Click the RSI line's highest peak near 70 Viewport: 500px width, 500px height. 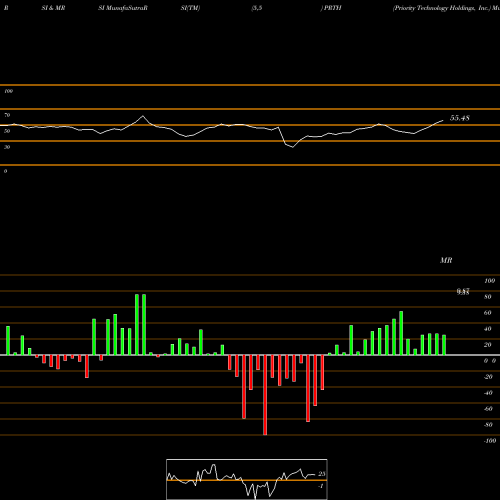coord(143,116)
